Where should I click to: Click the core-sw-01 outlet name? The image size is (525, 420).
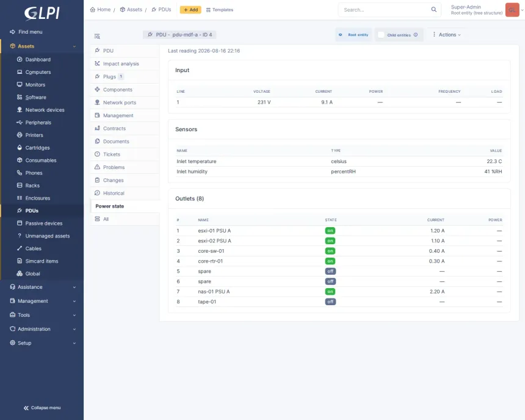coord(211,251)
